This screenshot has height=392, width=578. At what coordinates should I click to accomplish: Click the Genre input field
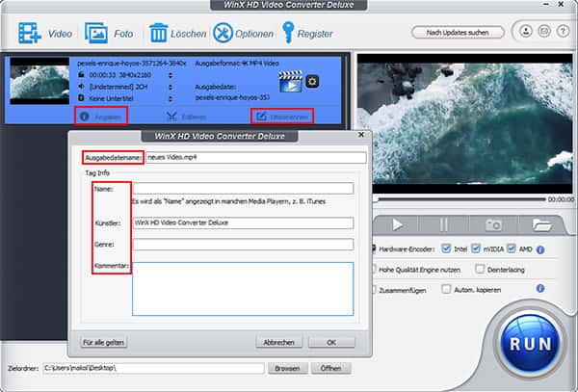pyautogui.click(x=244, y=245)
